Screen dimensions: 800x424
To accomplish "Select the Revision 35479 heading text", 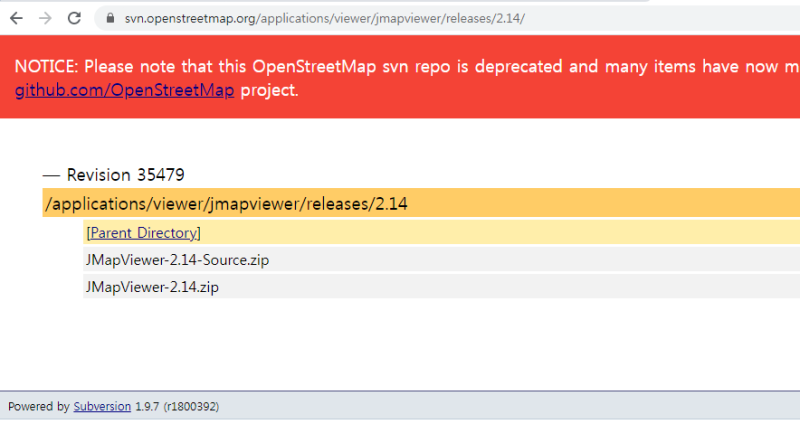I will 126,175.
